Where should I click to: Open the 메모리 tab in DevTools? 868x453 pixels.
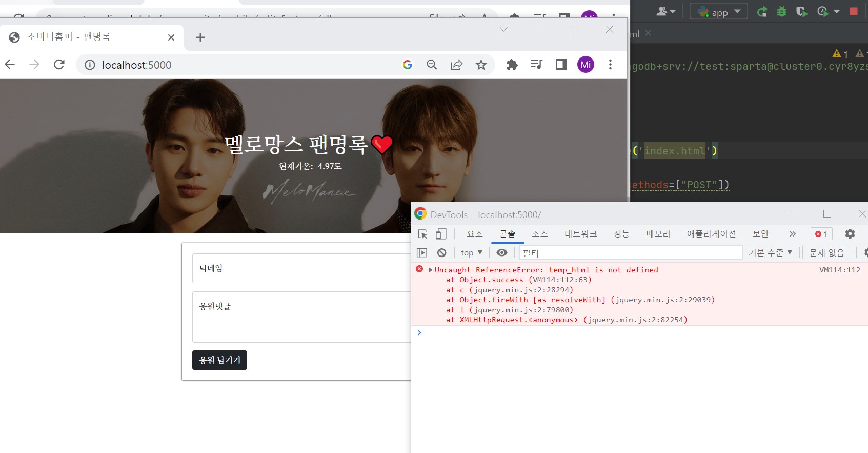click(658, 234)
